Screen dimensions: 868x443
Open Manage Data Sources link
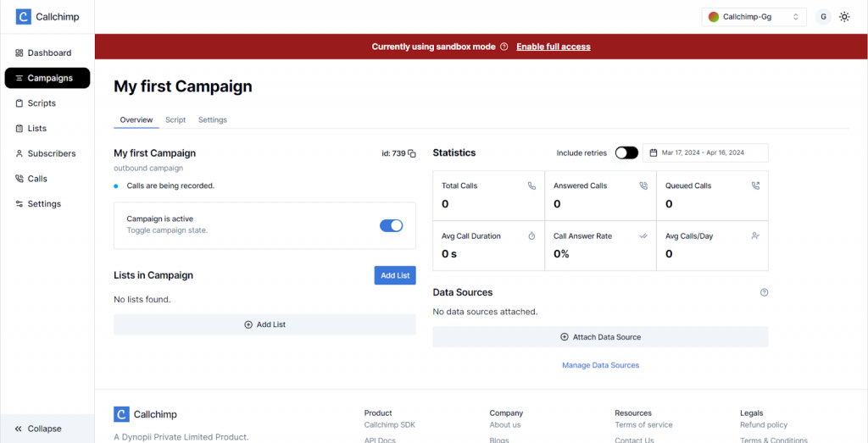pos(601,366)
